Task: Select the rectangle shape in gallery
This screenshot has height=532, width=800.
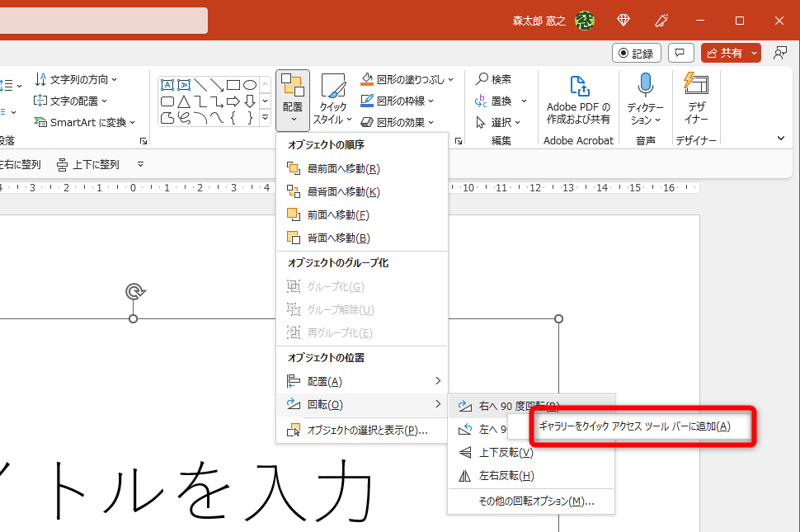Action: (233, 85)
